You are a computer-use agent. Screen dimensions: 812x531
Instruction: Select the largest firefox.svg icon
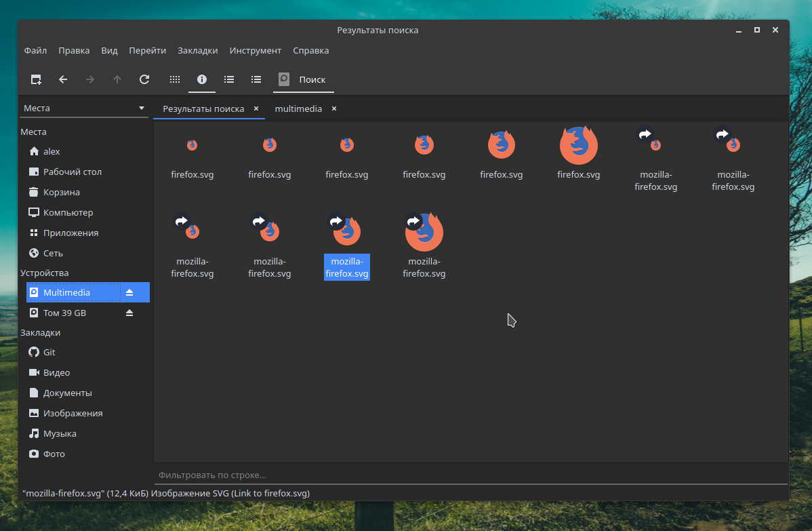(578, 146)
